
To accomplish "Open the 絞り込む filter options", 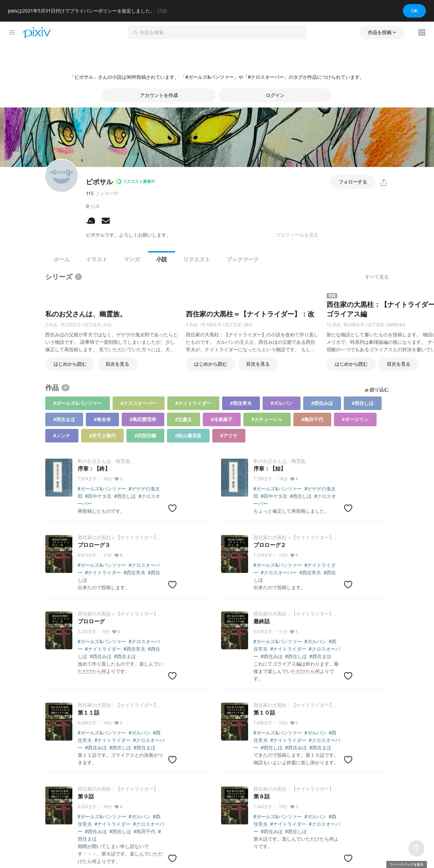I will (377, 390).
